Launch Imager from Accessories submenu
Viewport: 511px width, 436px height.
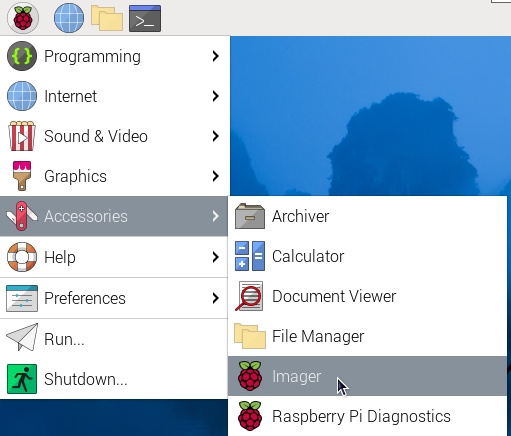[367, 376]
